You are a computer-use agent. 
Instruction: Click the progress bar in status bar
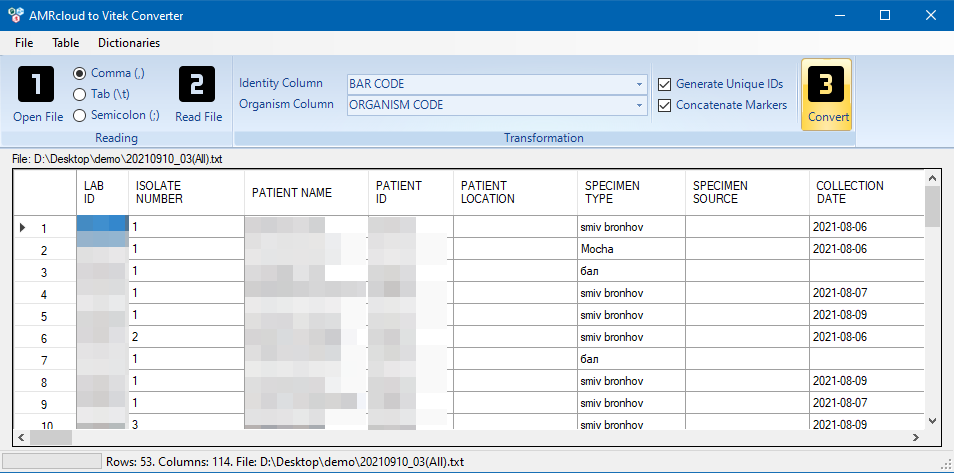(52, 461)
